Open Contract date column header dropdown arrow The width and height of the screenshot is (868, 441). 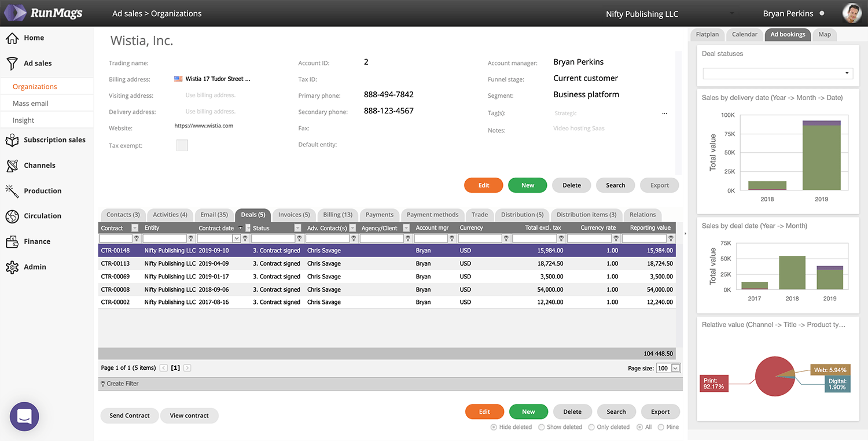[x=248, y=228]
